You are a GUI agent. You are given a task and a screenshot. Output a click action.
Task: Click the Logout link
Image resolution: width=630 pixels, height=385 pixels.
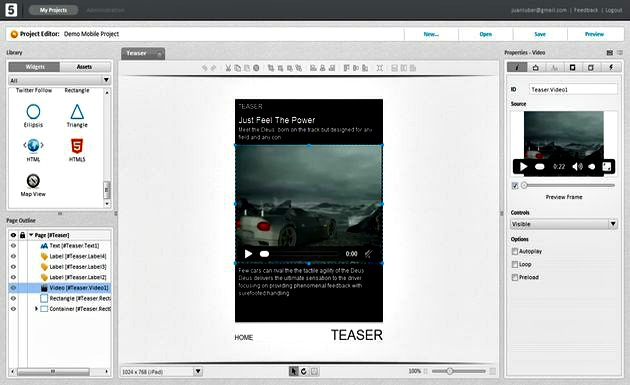[614, 10]
